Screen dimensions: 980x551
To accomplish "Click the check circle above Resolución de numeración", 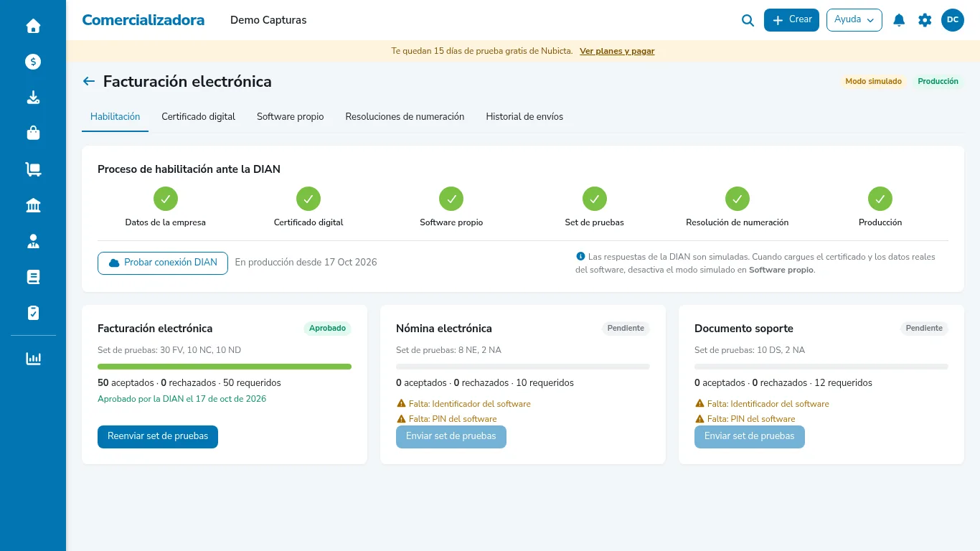I will pyautogui.click(x=738, y=199).
